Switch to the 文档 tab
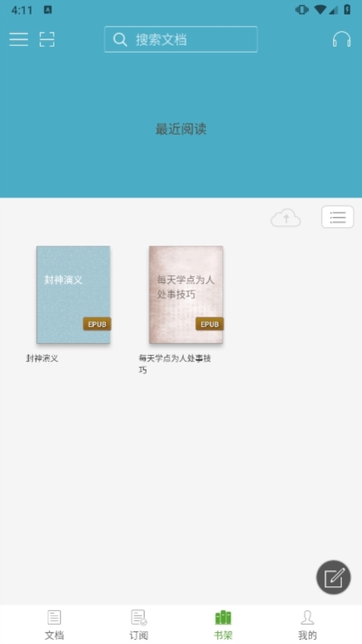The width and height of the screenshot is (362, 644). click(53, 625)
